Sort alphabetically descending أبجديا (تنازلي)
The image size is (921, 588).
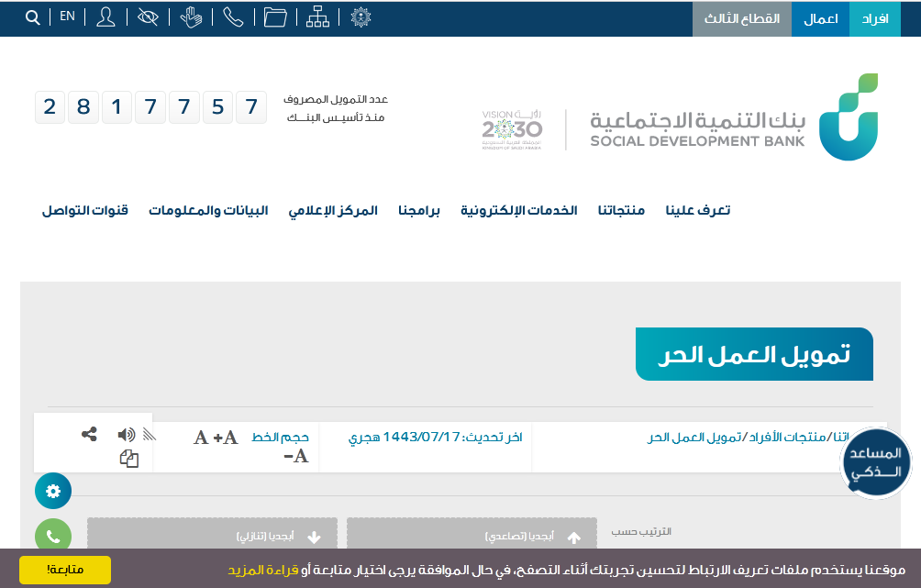click(212, 533)
